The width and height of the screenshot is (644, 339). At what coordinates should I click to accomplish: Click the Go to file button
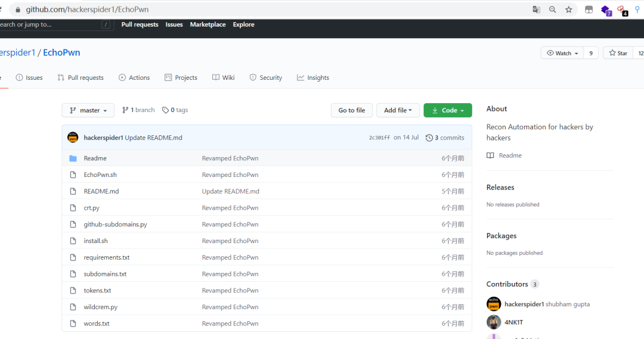point(352,110)
